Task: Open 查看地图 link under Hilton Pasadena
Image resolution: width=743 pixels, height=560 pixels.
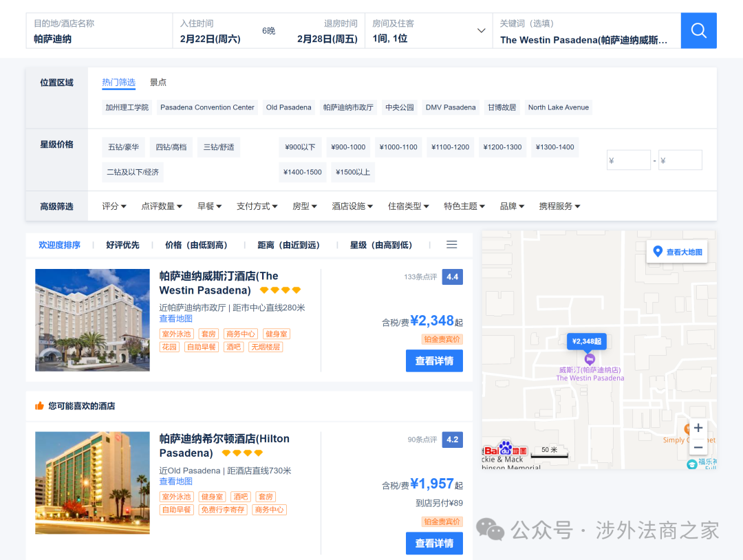Action: tap(176, 482)
